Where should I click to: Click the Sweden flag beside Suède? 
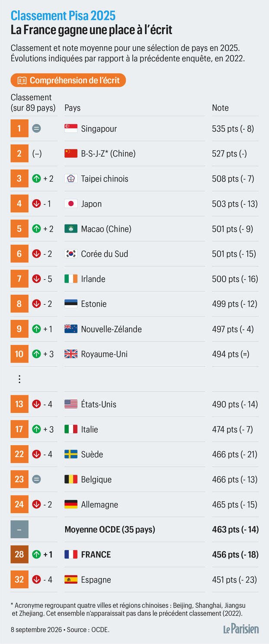click(71, 454)
